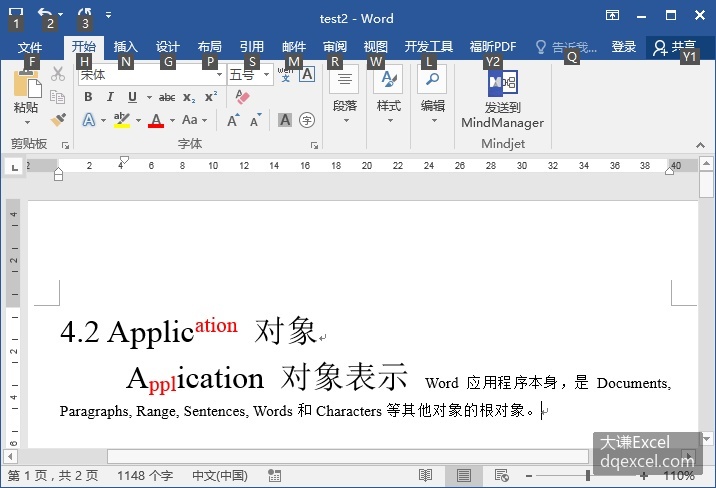Click the Copy icon
Image resolution: width=716 pixels, height=488 pixels.
click(58, 97)
